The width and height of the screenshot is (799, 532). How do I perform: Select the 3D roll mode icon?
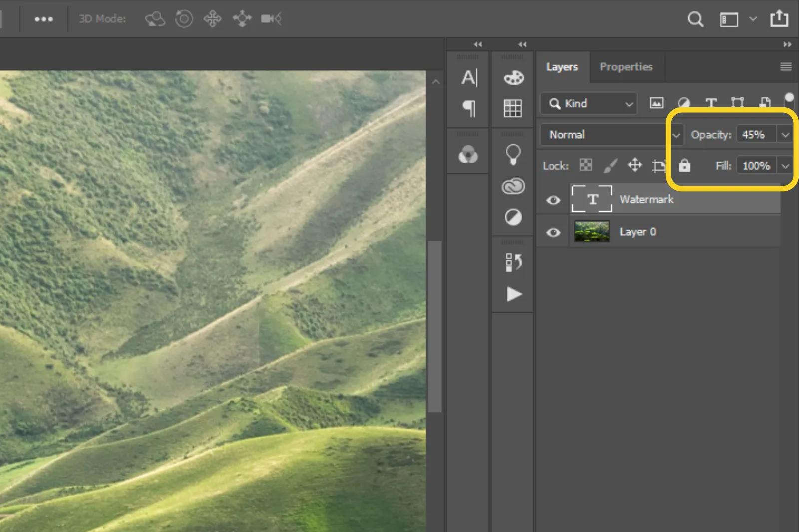click(x=184, y=19)
